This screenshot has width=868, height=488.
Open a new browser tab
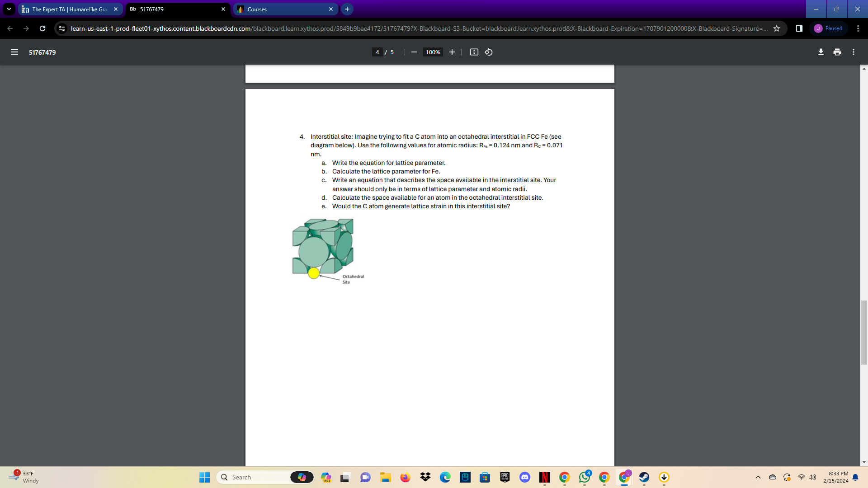pyautogui.click(x=346, y=9)
